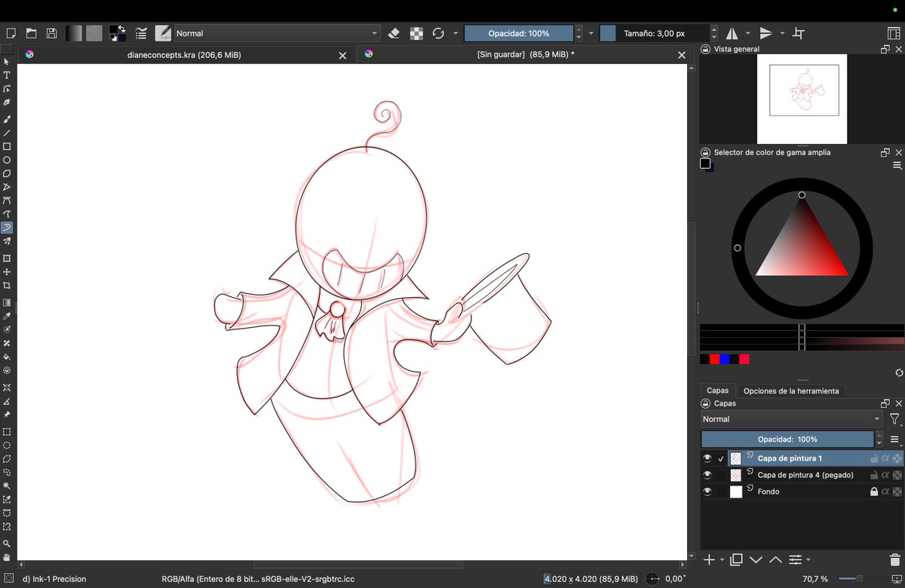The width and height of the screenshot is (905, 588).
Task: Open horizontal mirror options arrow
Action: pyautogui.click(x=747, y=33)
